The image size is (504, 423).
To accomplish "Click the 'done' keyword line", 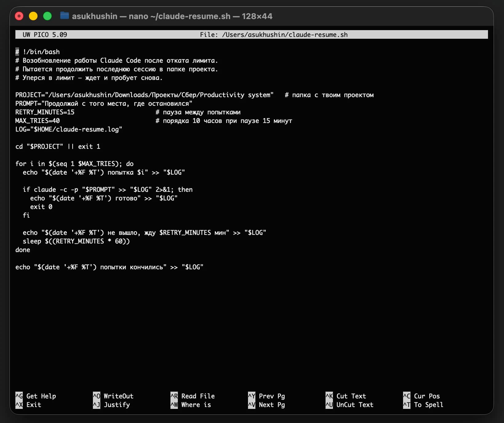I will 23,250.
